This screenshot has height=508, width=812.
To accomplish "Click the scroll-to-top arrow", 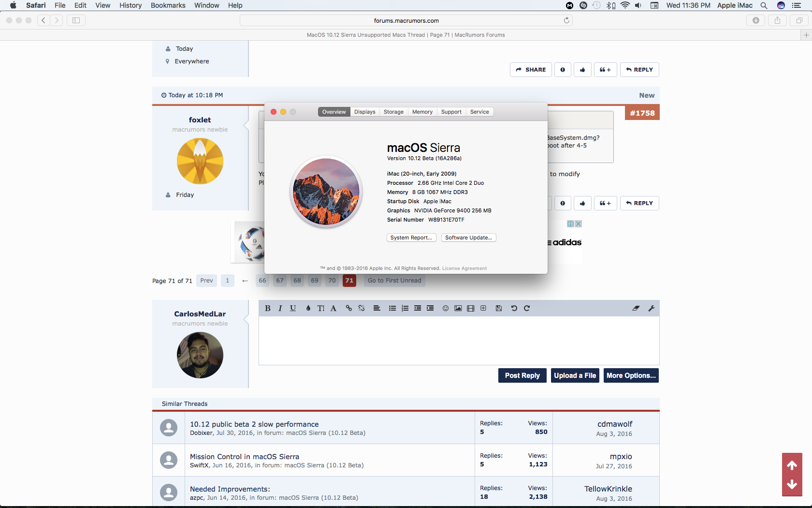I will (792, 465).
